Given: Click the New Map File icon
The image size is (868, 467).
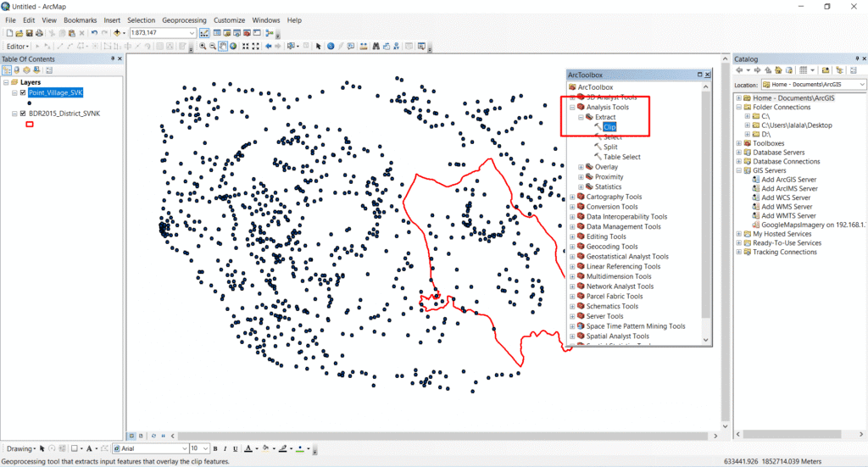Looking at the screenshot, I should [x=9, y=33].
